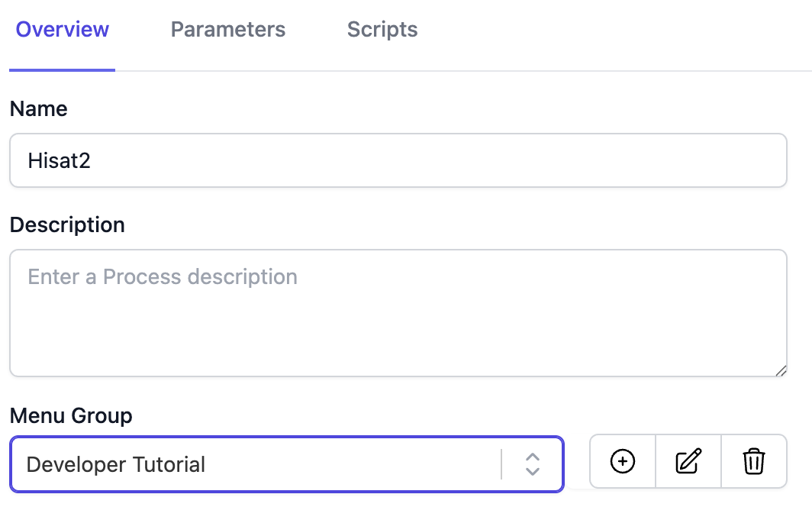Focus the Name input field
Screen dimensions: 812x507
pyautogui.click(x=398, y=160)
